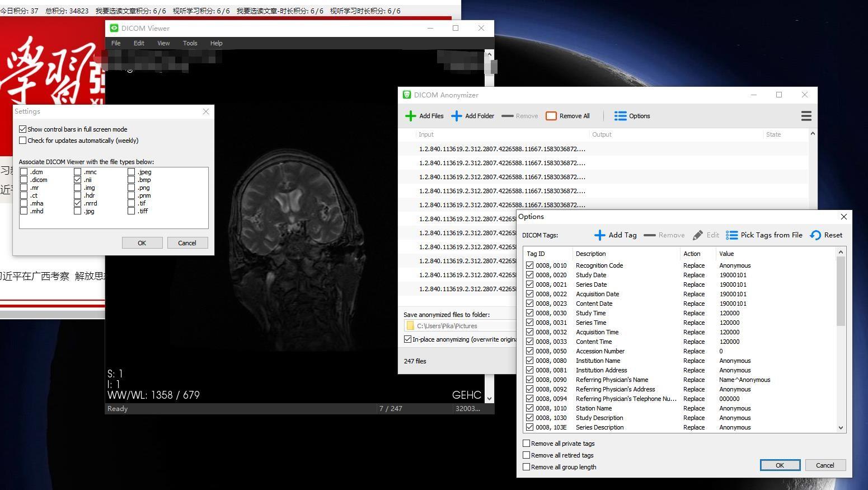Viewport: 868px width, 490px height.
Task: Enable Check for updates automatically weekly
Action: click(23, 140)
